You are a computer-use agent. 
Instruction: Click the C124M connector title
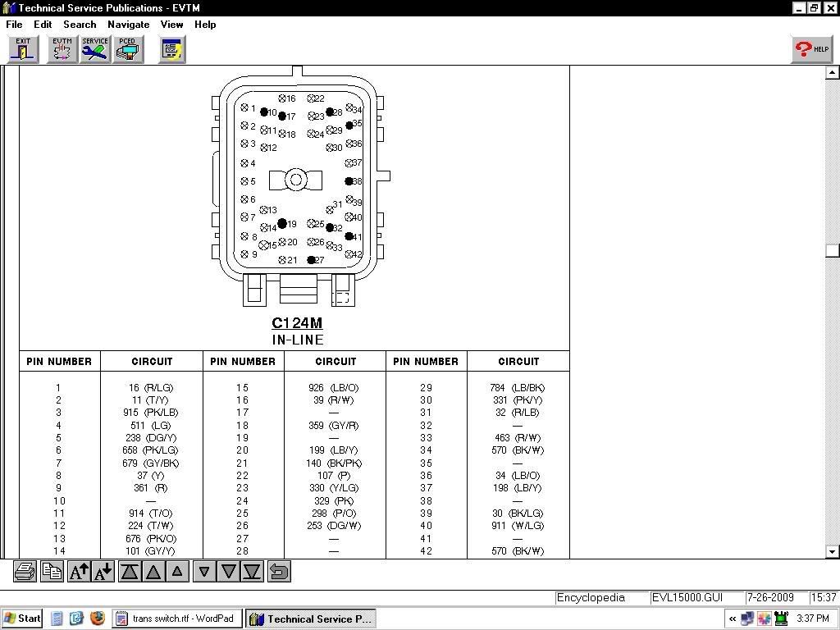point(297,323)
